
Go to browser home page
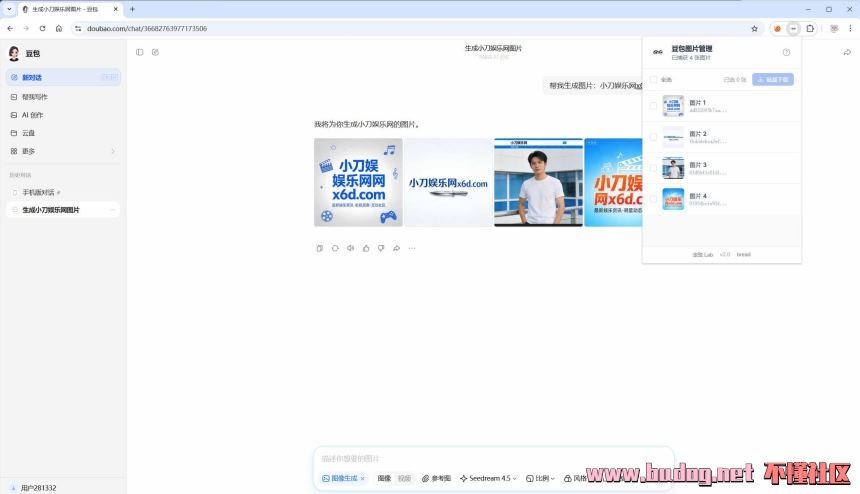point(59,29)
